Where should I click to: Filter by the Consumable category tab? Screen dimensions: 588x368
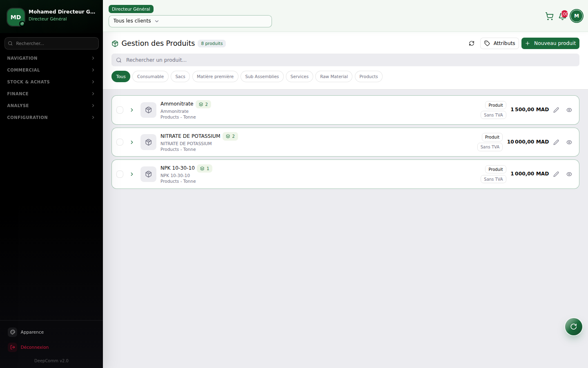click(150, 76)
